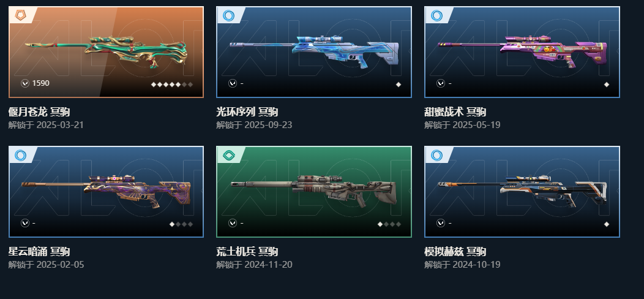Image resolution: width=644 pixels, height=299 pixels.
Task: Click the blue tier icon on 星云暗涌 card
Action: 20,155
